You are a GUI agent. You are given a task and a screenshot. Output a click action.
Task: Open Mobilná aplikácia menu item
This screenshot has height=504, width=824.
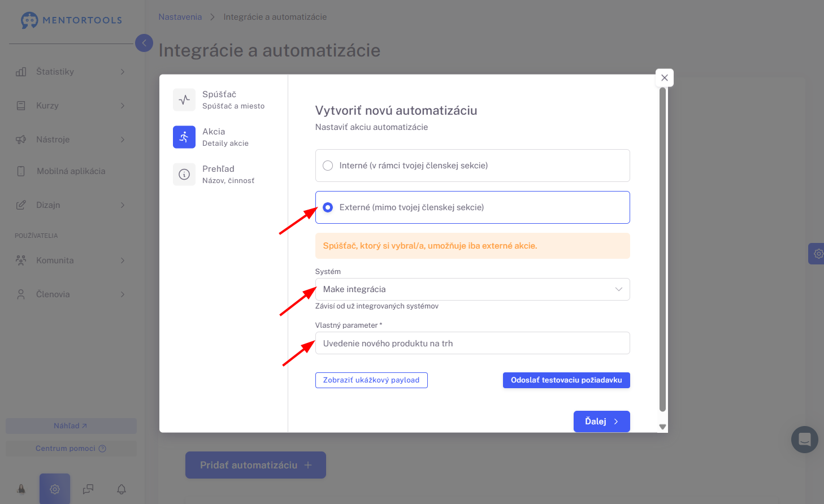[71, 171]
